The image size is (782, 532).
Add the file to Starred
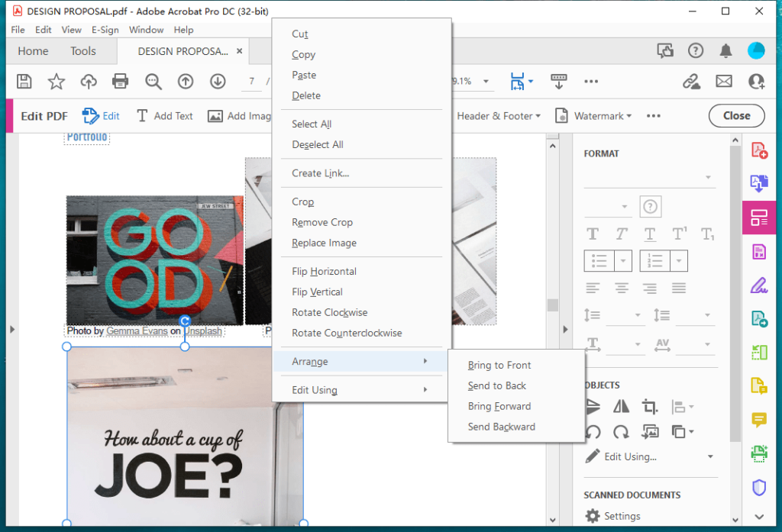[57, 81]
